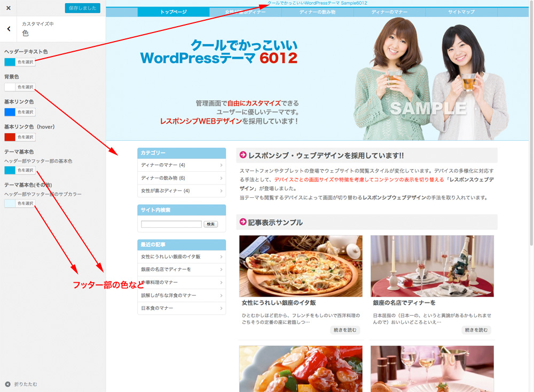Image resolution: width=534 pixels, height=392 pixels.
Task: Click 続きを読む for the イタ飯 article
Action: pyautogui.click(x=345, y=330)
